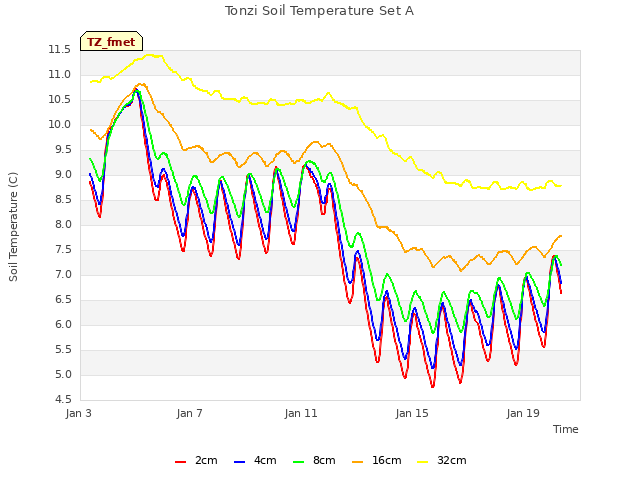This screenshot has height=480, width=640.
Task: Click the 10.0 y-axis tick label
Action: [60, 124]
